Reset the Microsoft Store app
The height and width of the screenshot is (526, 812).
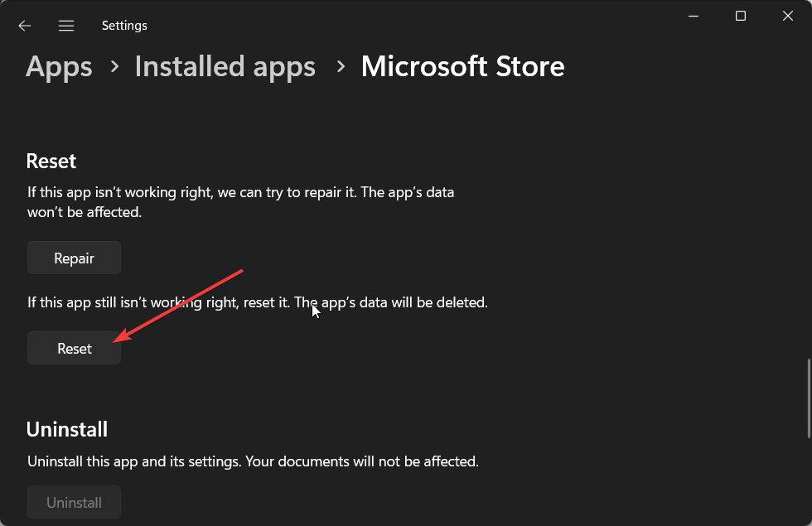pyautogui.click(x=75, y=349)
